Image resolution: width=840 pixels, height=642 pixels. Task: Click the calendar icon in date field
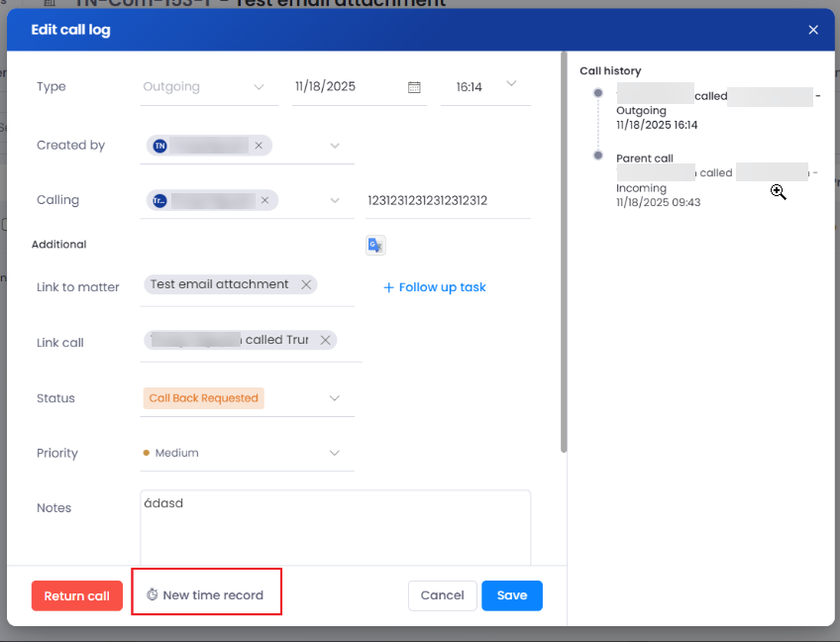(414, 87)
